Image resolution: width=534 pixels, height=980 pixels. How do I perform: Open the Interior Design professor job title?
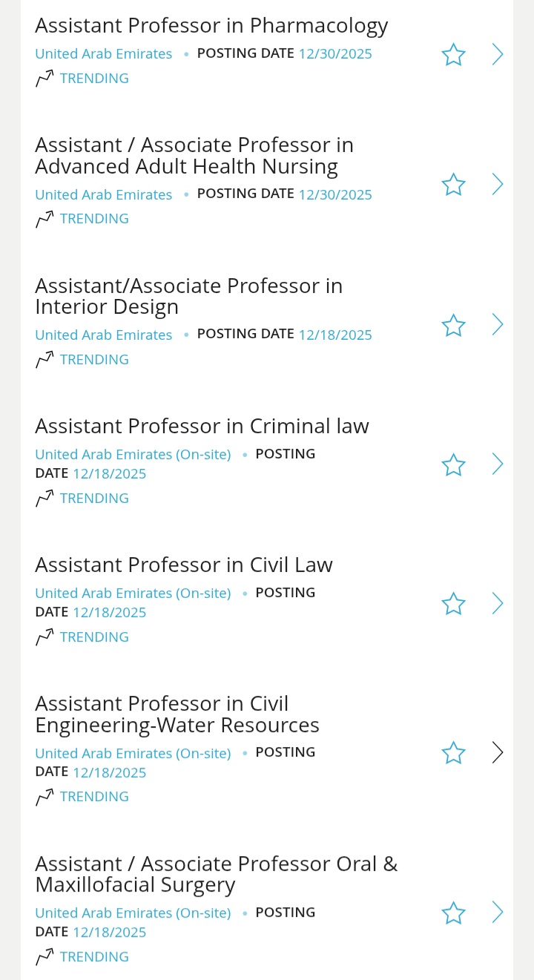[188, 296]
